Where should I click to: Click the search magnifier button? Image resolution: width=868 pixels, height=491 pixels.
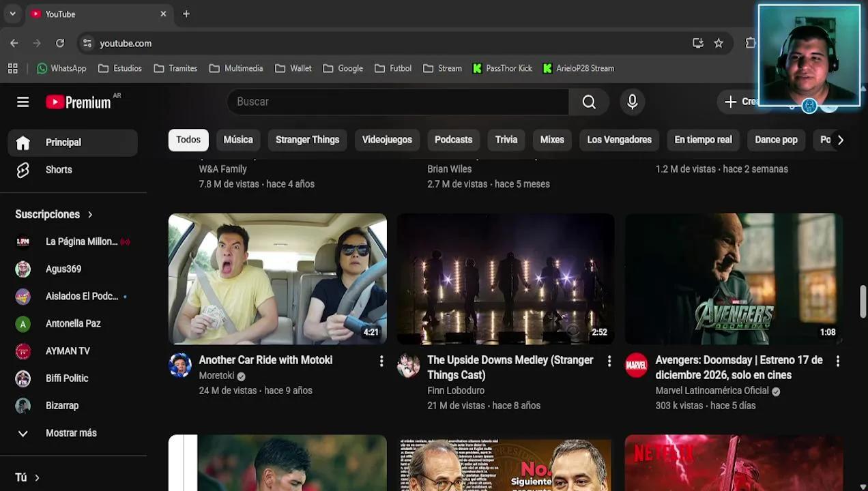click(x=589, y=102)
